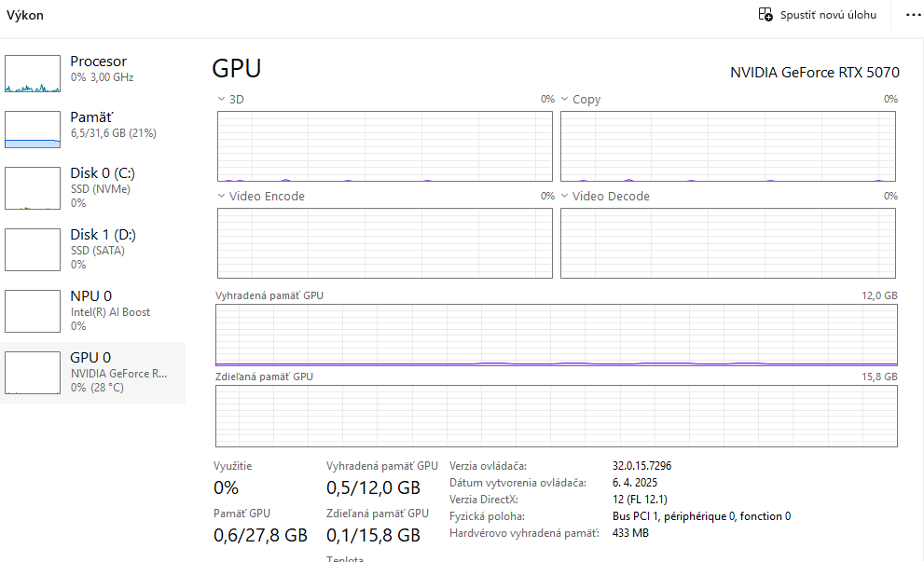This screenshot has width=924, height=562.
Task: Click the Video Decode graph area
Action: (727, 242)
